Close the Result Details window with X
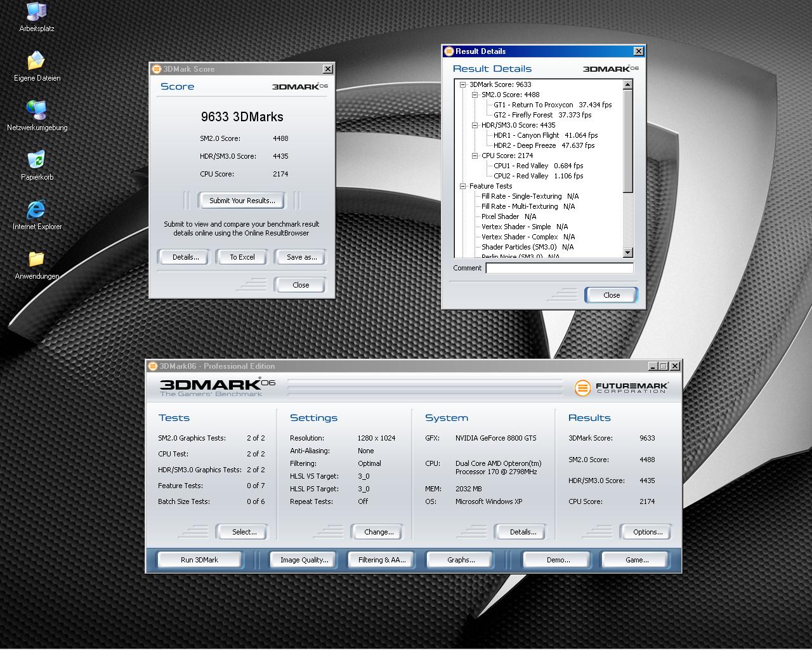The height and width of the screenshot is (650, 812). [x=638, y=51]
